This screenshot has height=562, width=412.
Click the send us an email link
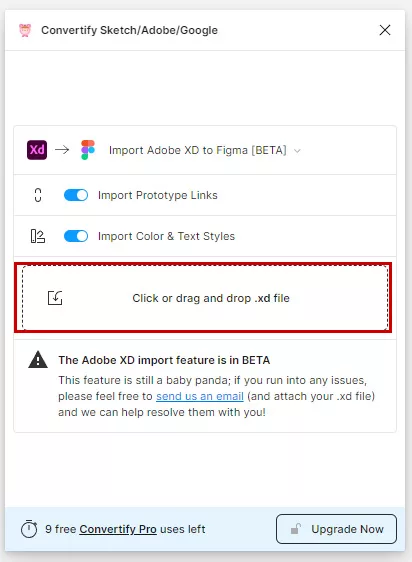[x=200, y=396]
